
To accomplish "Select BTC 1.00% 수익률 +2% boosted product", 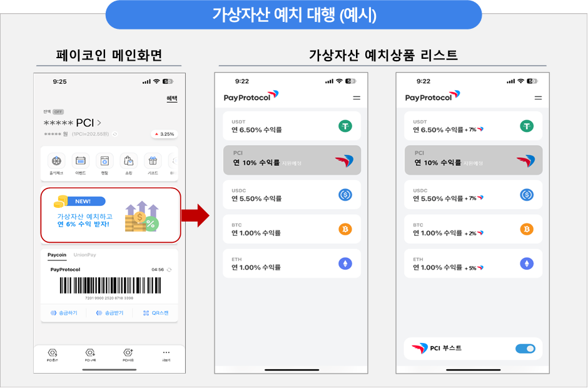I will point(474,229).
